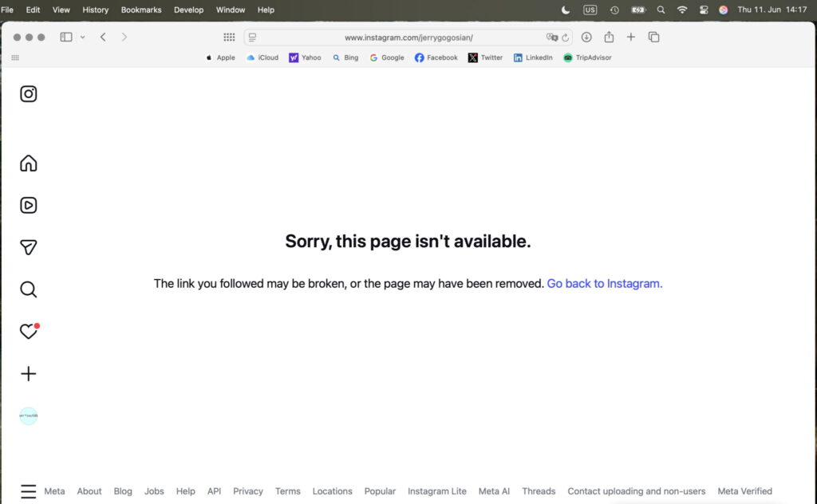The image size is (817, 504).
Task: Open Bing bookmark
Action: point(345,57)
